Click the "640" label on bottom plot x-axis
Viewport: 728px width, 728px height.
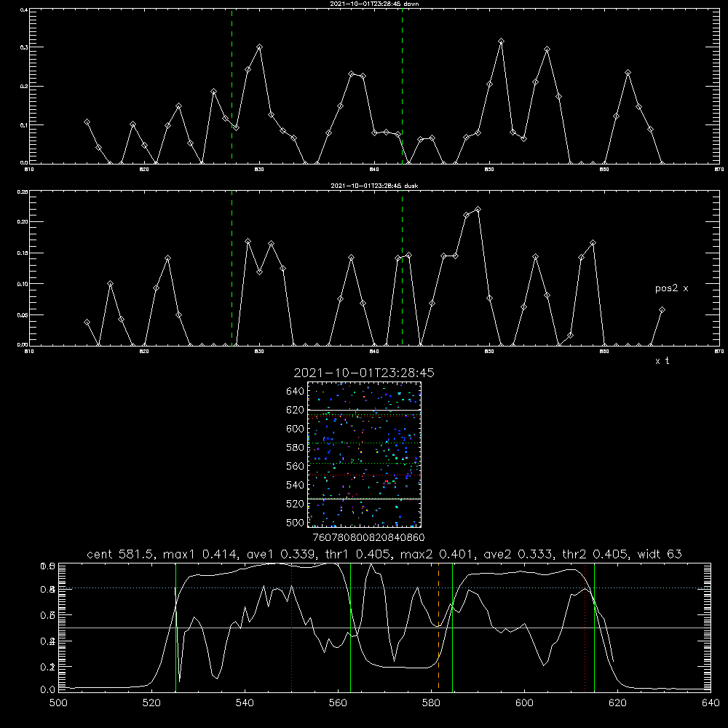pos(711,703)
